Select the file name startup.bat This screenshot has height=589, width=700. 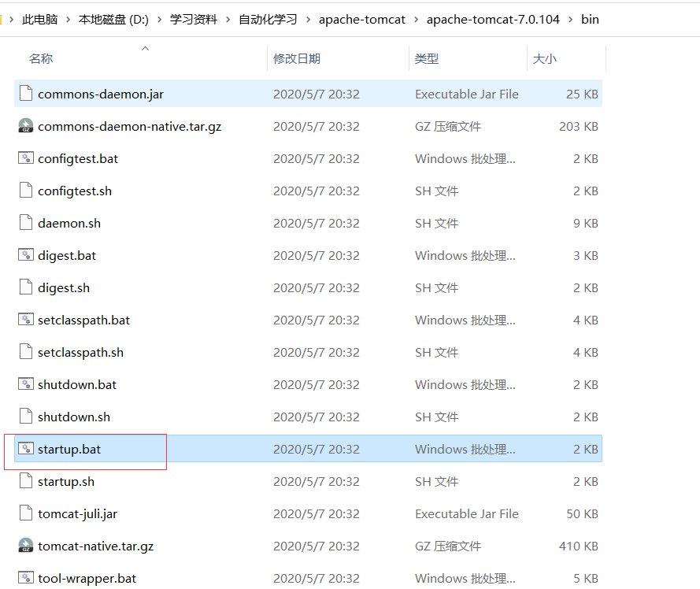(x=69, y=449)
